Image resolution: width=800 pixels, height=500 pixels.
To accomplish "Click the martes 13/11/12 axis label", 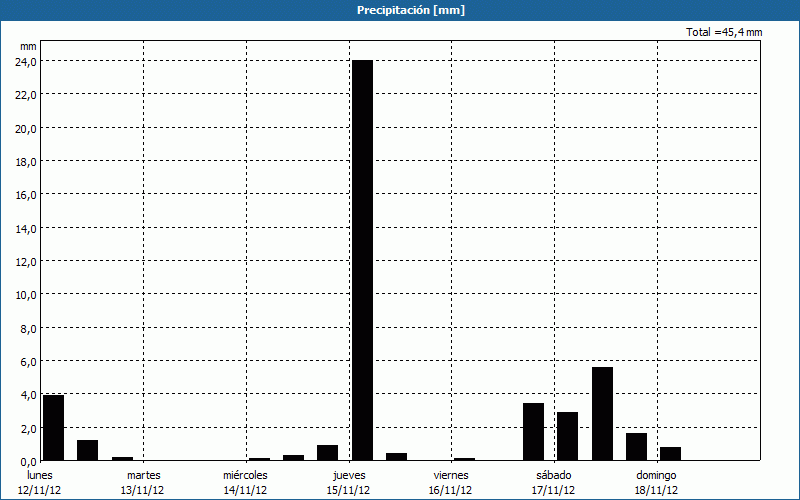I will point(144,482).
